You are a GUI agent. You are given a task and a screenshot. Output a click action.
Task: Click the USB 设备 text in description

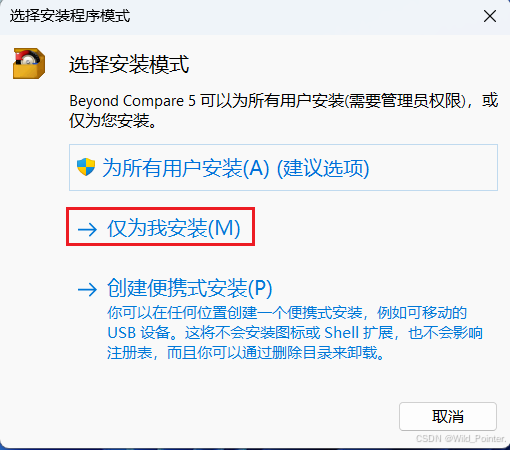[x=139, y=333]
